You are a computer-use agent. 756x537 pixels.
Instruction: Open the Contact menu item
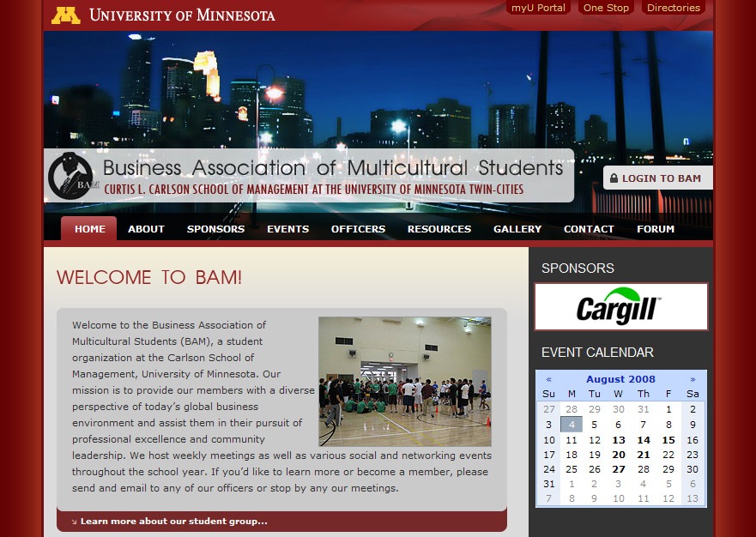tap(589, 229)
